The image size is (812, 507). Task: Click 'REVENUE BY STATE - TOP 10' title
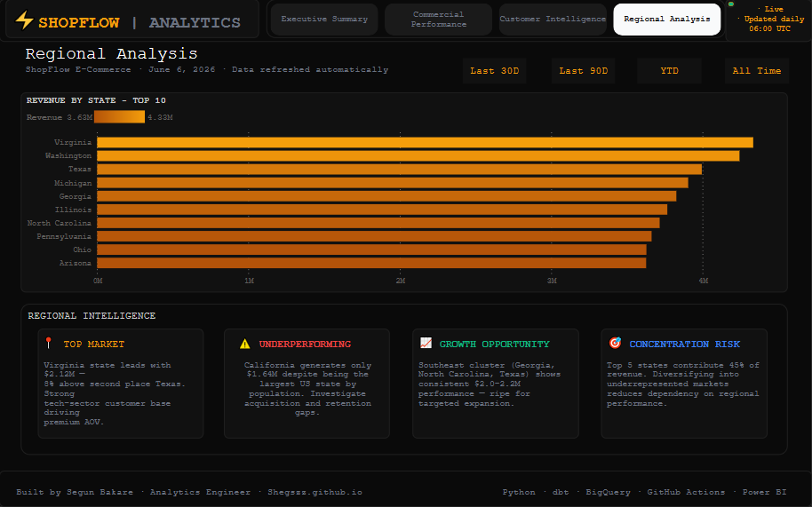click(96, 100)
